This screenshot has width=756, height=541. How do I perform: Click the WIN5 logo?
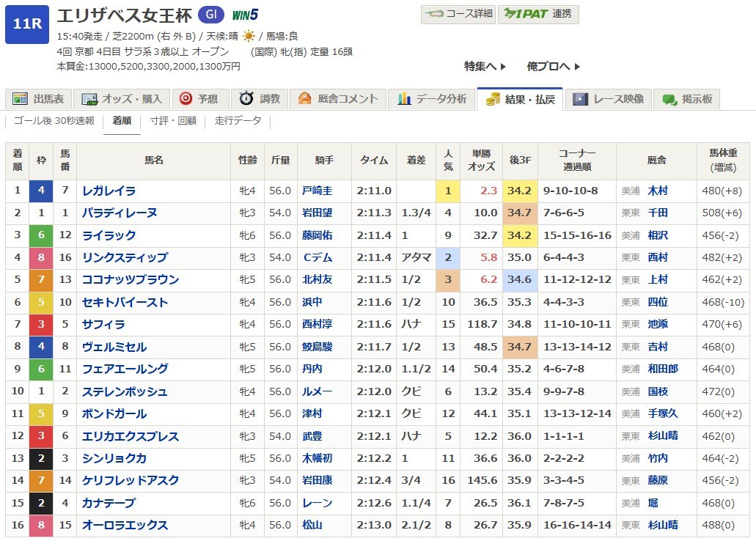tap(244, 15)
